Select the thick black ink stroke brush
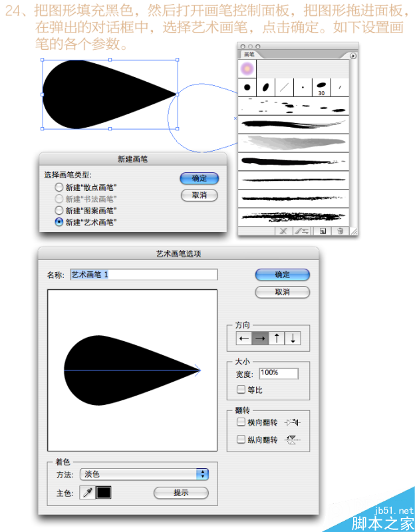This screenshot has width=415, height=532. click(293, 162)
